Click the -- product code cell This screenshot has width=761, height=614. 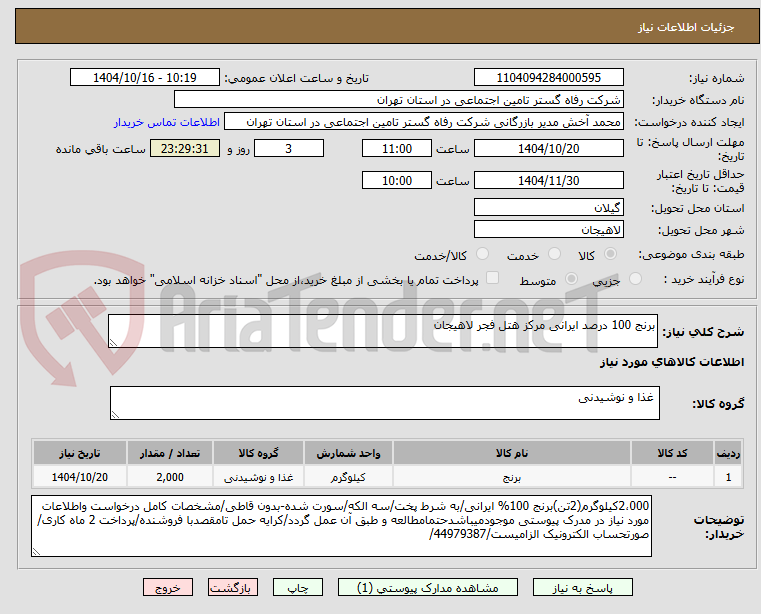tap(672, 477)
